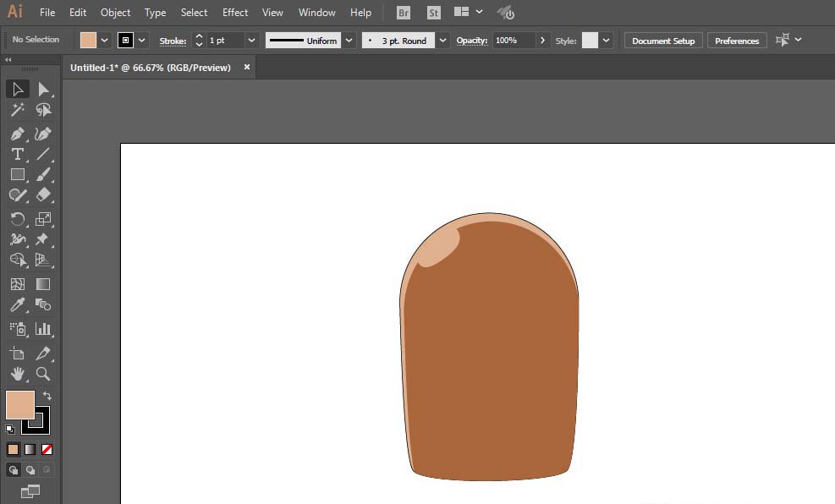Open the Effect menu
Viewport: 835px width, 504px height.
235,13
